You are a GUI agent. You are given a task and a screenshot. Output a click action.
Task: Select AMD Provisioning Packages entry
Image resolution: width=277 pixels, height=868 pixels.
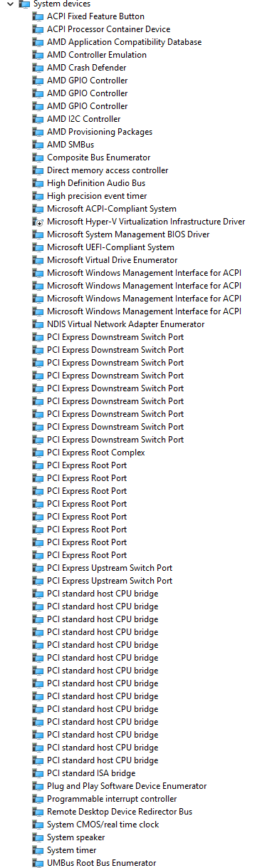[100, 132]
